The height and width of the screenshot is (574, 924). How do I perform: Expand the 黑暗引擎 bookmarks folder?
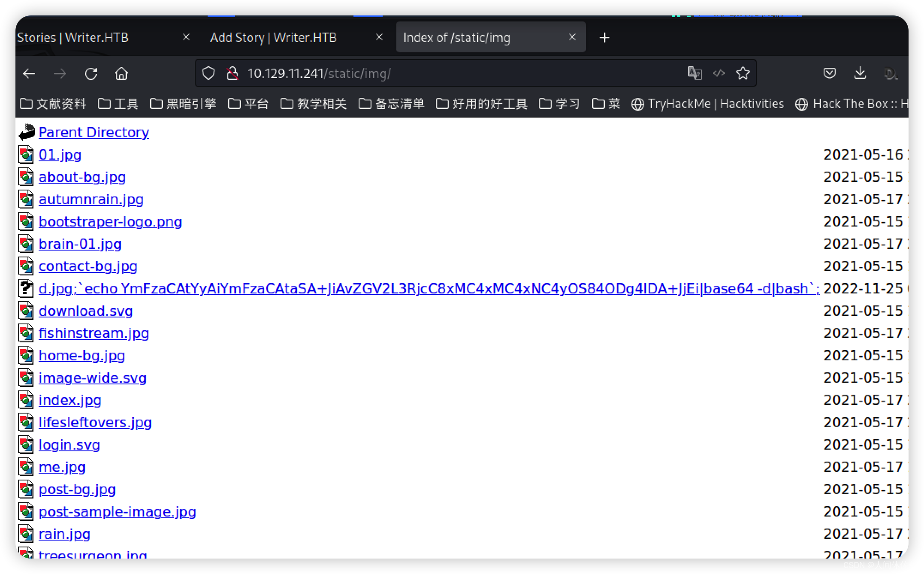pos(183,104)
